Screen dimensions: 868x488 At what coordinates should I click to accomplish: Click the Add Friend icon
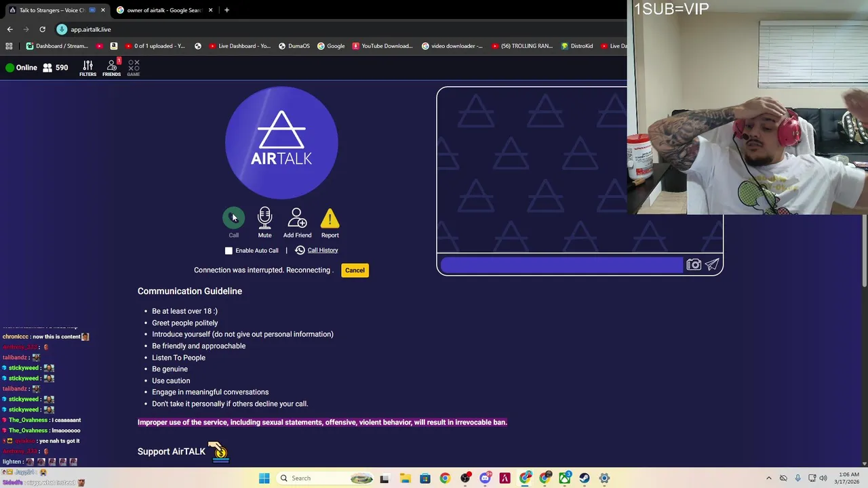click(x=297, y=218)
